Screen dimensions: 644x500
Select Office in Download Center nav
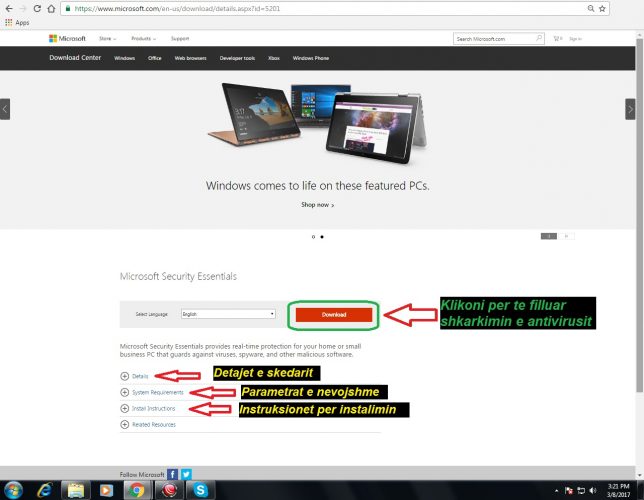coord(154,58)
